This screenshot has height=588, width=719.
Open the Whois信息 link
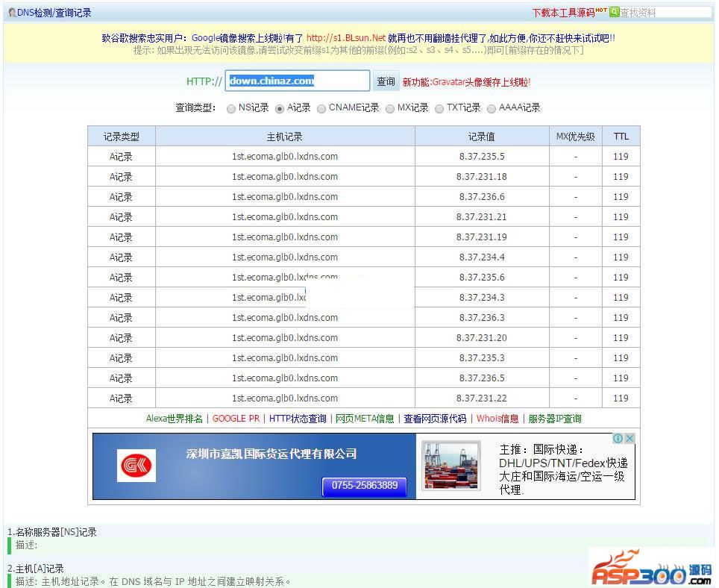pyautogui.click(x=497, y=419)
